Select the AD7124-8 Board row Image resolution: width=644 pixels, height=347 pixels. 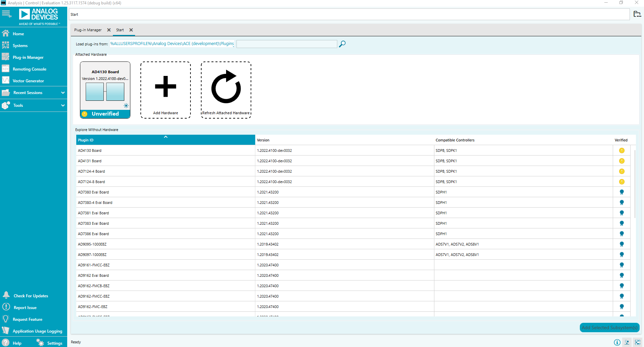[353, 182]
